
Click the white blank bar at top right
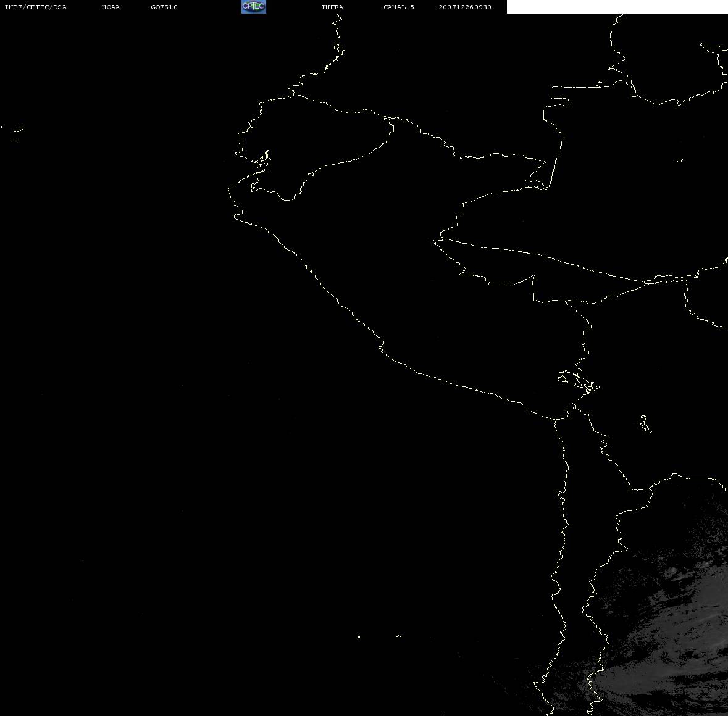[x=617, y=7]
